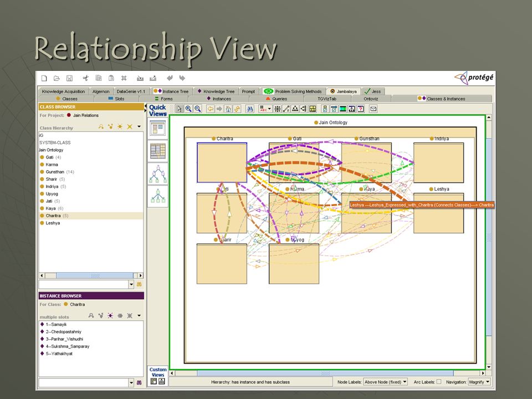Click the Leshya node box in graph
Viewport: 532px width, 399px height.
click(x=439, y=213)
